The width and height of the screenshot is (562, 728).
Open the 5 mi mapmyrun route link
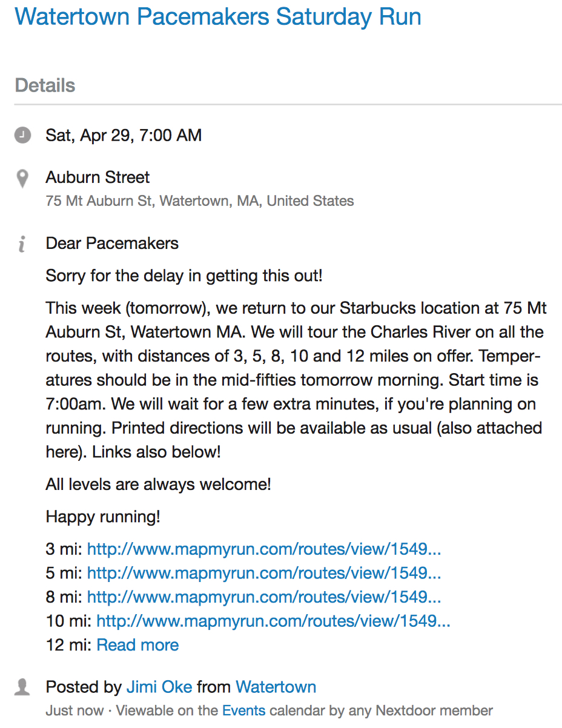click(x=264, y=573)
